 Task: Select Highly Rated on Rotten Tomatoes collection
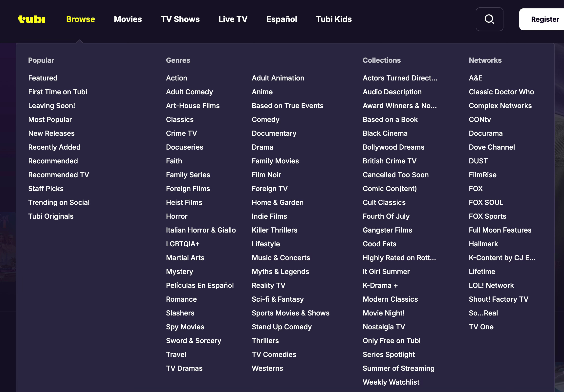399,258
